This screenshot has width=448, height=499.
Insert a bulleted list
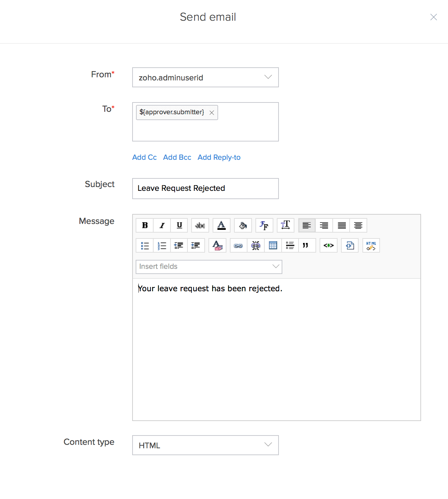[x=145, y=245]
